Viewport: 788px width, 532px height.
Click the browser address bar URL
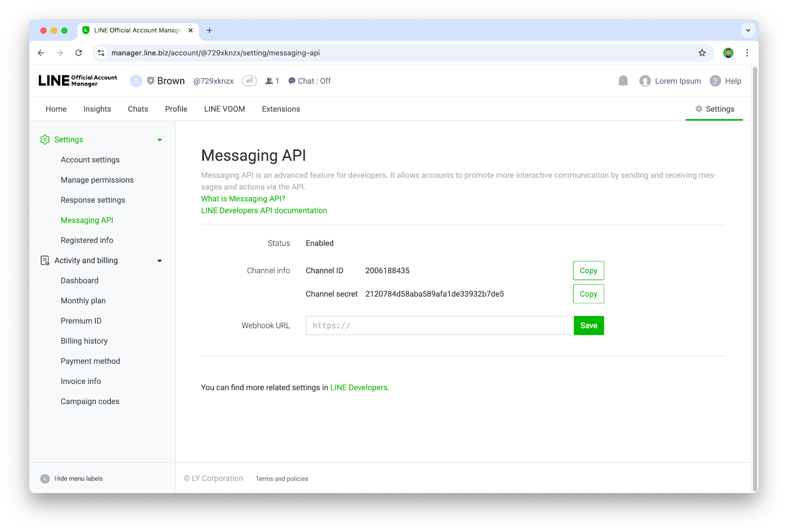point(215,53)
